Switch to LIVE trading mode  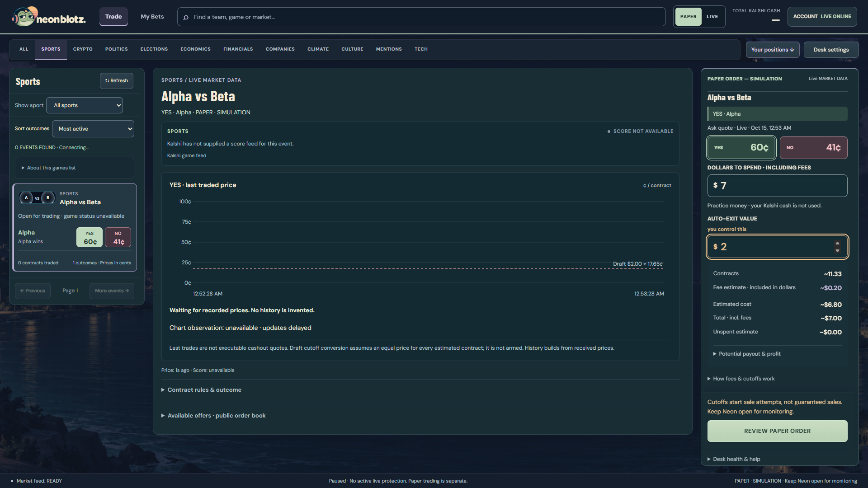click(712, 17)
